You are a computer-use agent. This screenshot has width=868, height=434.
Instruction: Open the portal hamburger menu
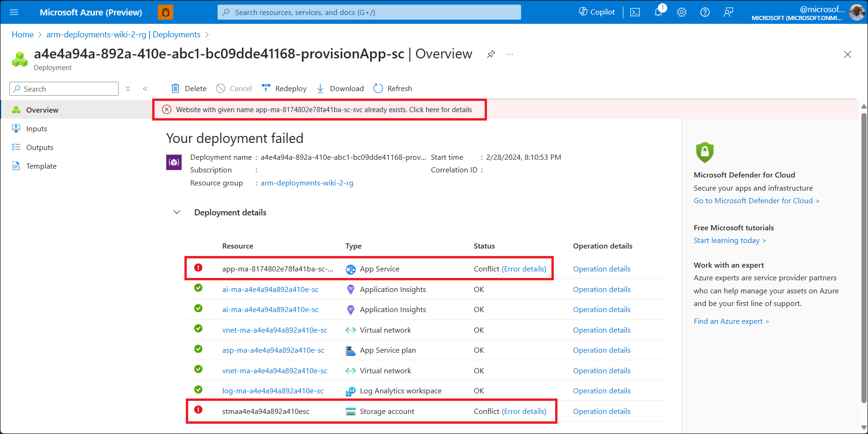[x=14, y=12]
